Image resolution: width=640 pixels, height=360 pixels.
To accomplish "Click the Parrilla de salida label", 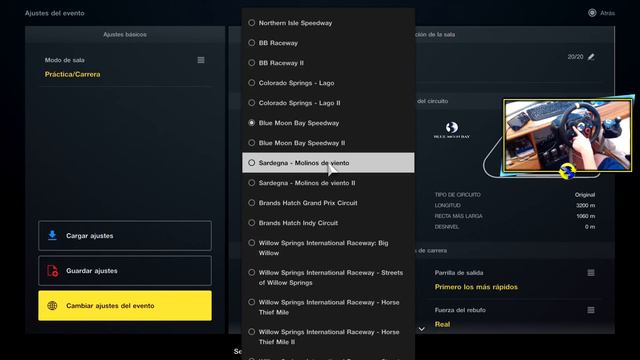I will click(459, 273).
